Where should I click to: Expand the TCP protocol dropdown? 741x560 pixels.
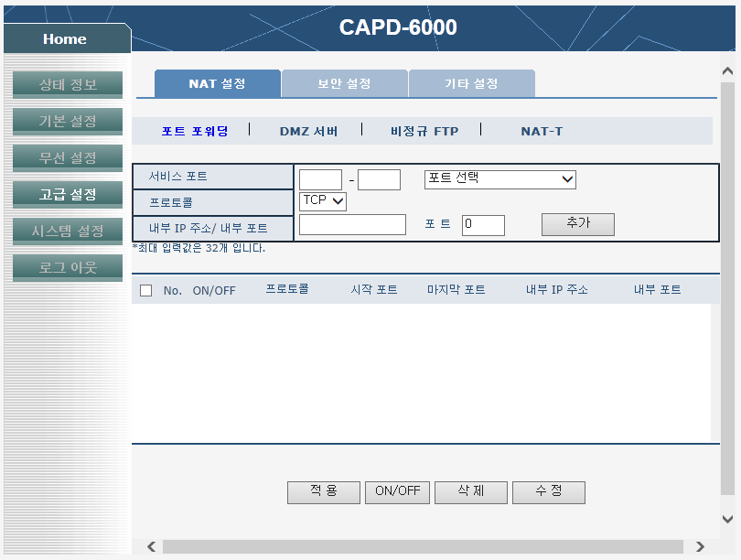[323, 200]
